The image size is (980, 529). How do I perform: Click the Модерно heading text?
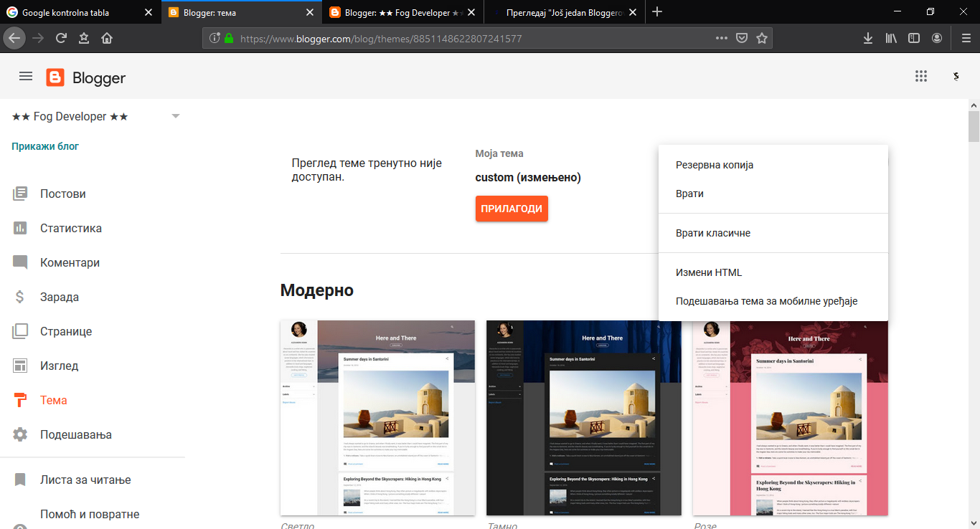coord(317,290)
